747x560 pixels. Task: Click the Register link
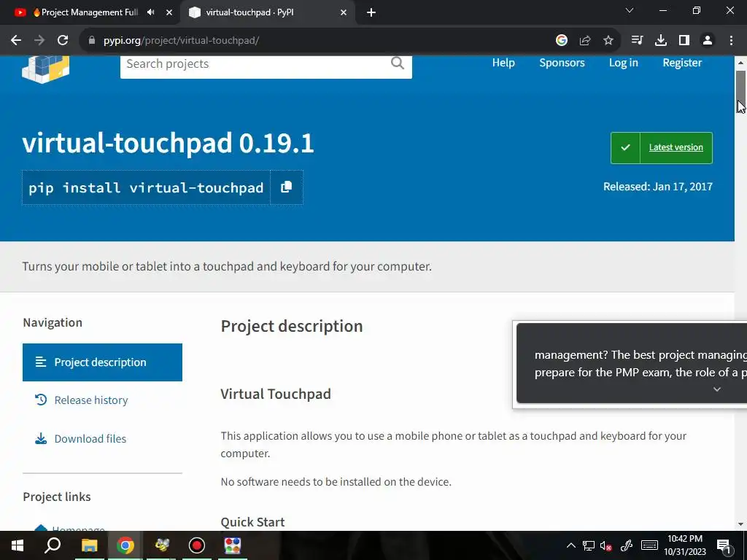pyautogui.click(x=682, y=63)
